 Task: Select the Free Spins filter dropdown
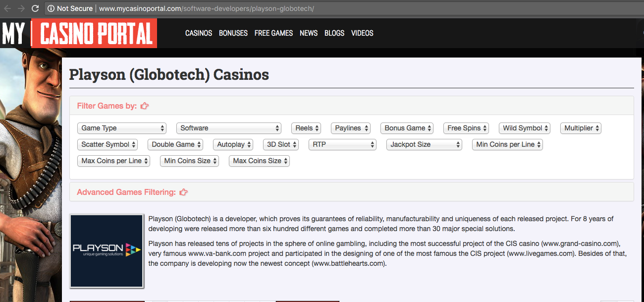[x=466, y=128]
